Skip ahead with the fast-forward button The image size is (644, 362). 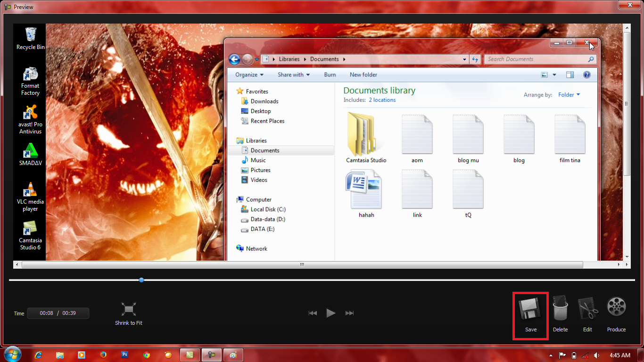[349, 313]
